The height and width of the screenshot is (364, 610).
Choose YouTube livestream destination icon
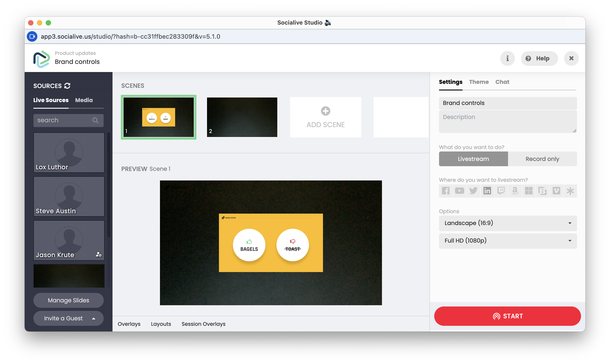(x=459, y=191)
